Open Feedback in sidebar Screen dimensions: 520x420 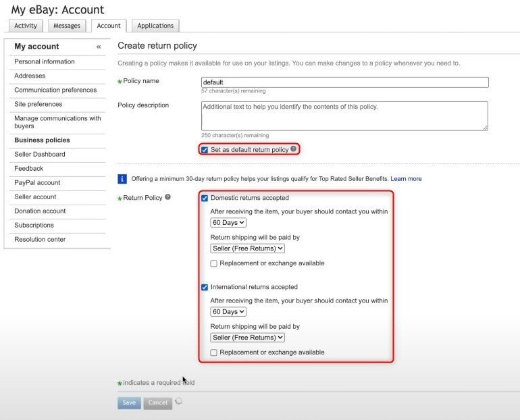(x=29, y=169)
